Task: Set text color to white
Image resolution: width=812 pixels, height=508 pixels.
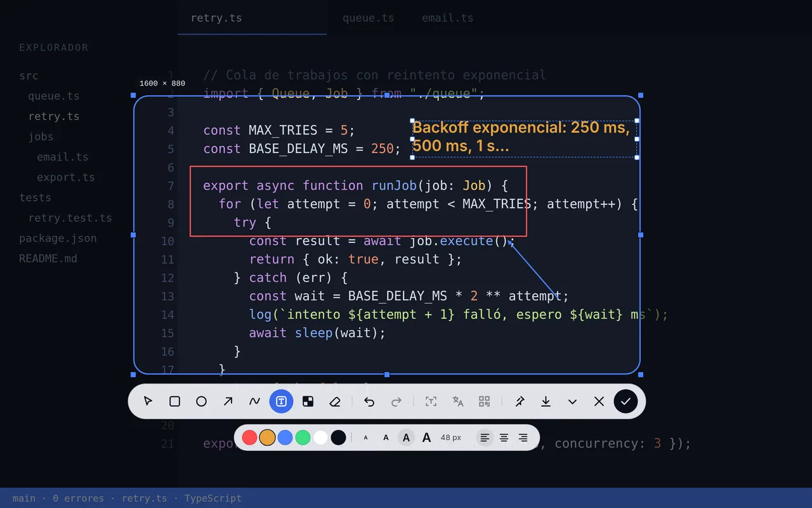Action: tap(321, 438)
